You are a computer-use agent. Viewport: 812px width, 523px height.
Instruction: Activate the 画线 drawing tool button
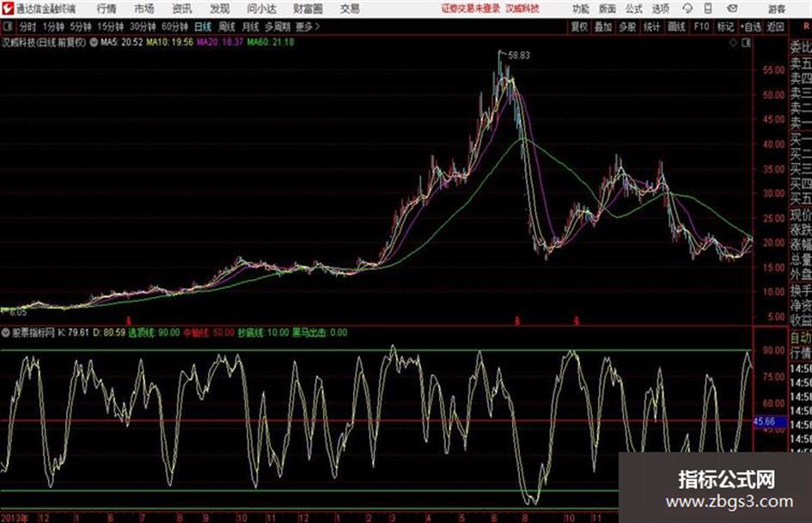[x=676, y=27]
